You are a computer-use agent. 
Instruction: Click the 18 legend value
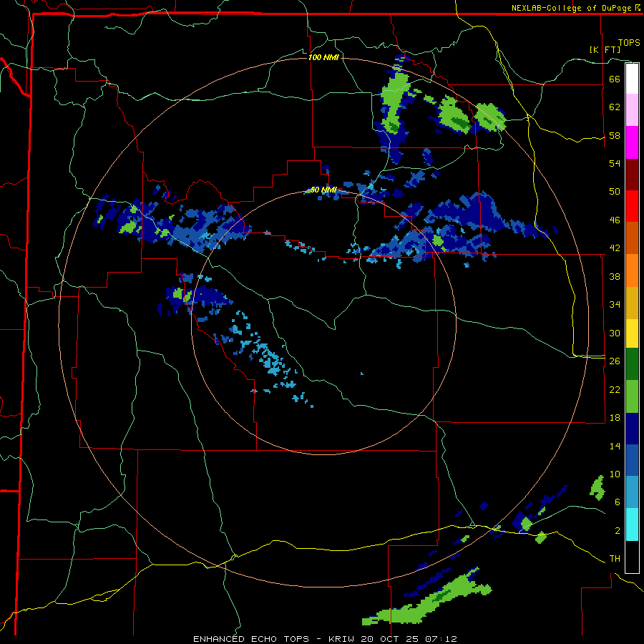pos(615,418)
